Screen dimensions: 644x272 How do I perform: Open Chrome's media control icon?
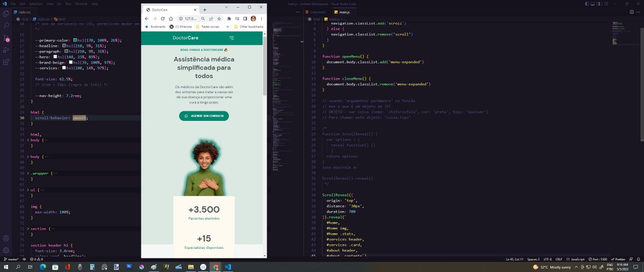(237, 18)
